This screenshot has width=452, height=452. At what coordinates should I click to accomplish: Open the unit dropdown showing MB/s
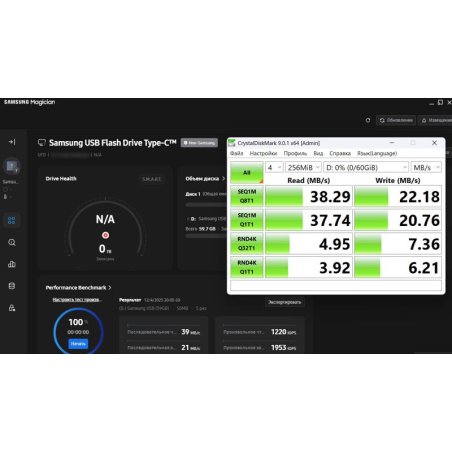(426, 167)
